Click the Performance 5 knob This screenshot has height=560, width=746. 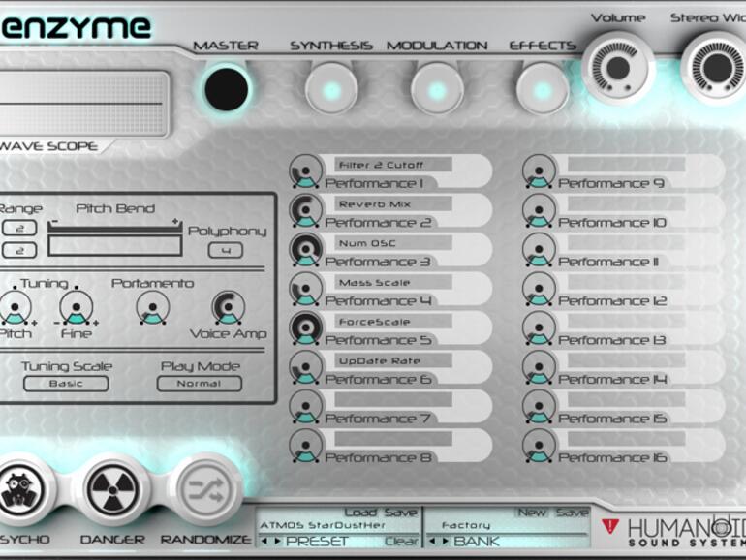point(306,327)
